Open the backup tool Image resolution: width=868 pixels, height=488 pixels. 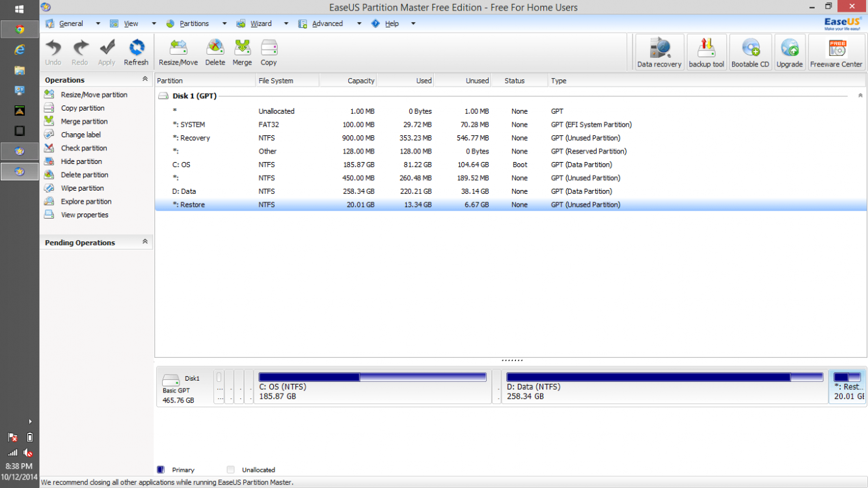pos(707,53)
